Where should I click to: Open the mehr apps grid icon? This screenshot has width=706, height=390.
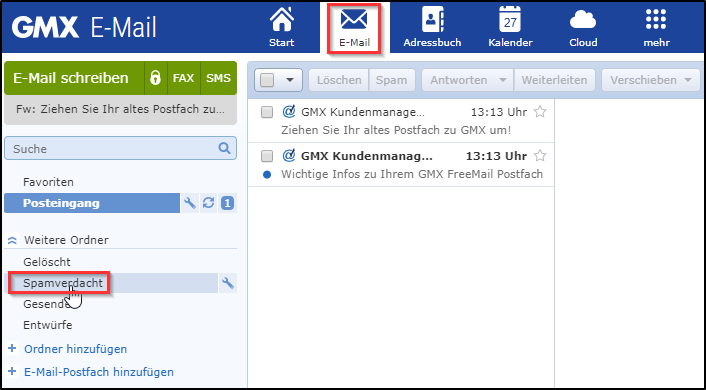656,27
